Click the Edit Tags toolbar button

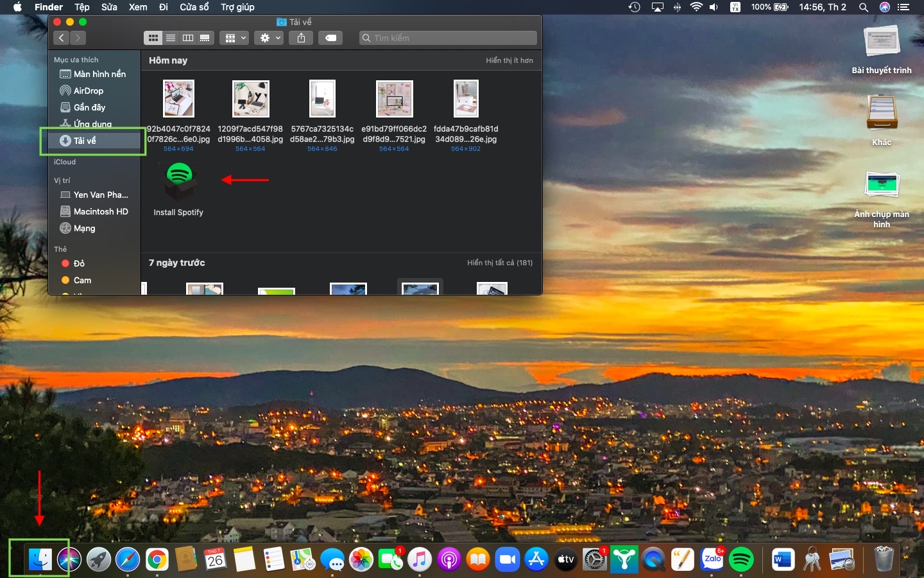point(330,38)
